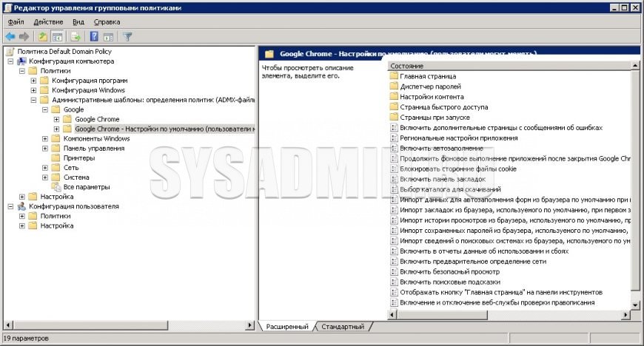Switch to the Стандартный tab
The image size is (644, 346).
click(x=342, y=327)
